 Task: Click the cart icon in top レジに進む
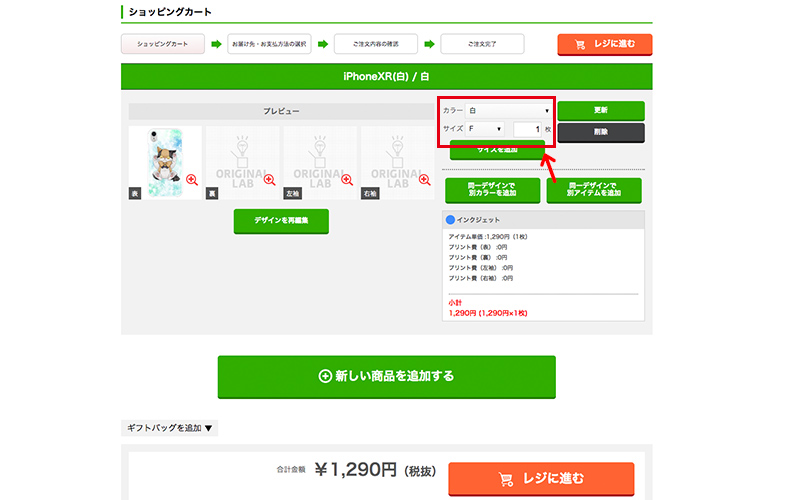[x=580, y=45]
